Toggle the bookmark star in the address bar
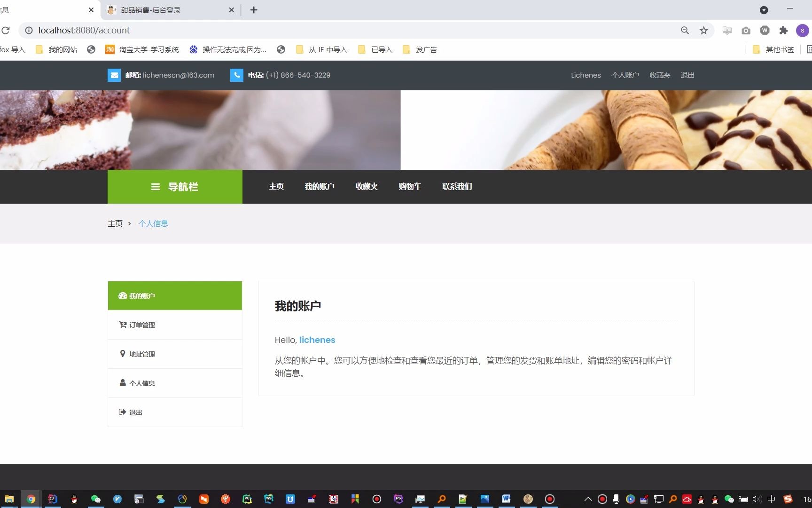812x508 pixels. point(703,30)
